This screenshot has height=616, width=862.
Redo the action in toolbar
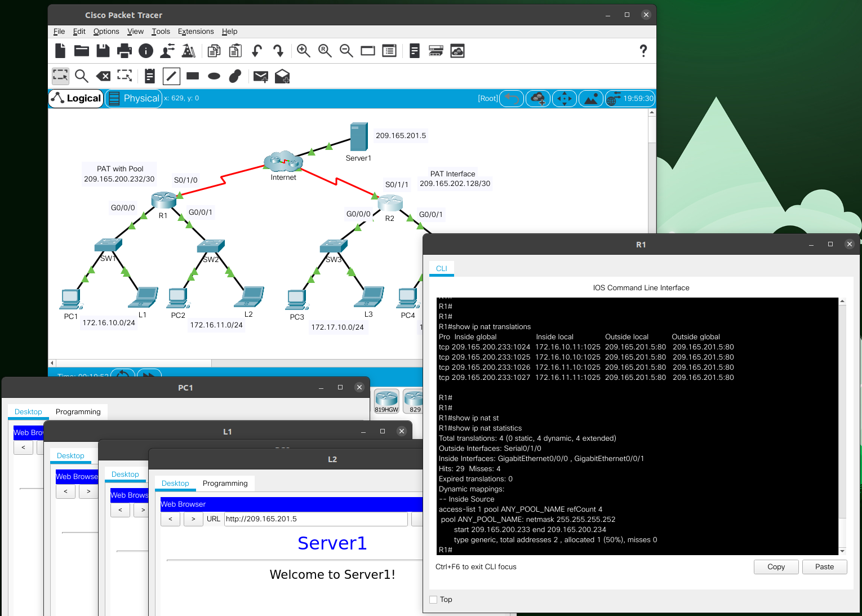278,51
